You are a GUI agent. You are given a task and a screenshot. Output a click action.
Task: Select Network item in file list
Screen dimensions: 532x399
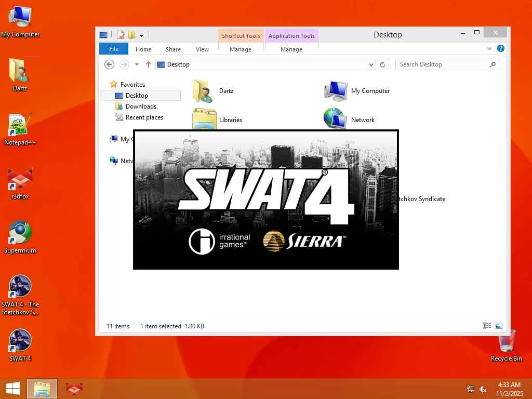[349, 119]
